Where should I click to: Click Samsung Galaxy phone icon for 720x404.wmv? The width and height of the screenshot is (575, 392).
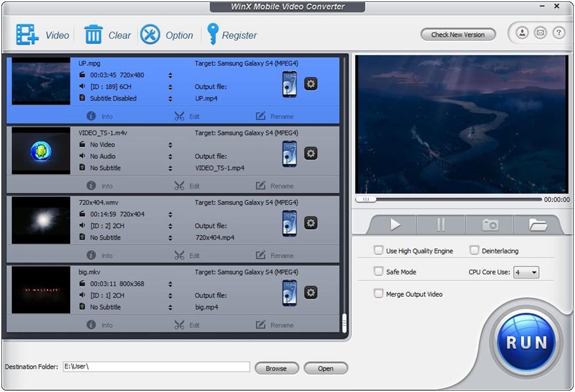(x=289, y=223)
